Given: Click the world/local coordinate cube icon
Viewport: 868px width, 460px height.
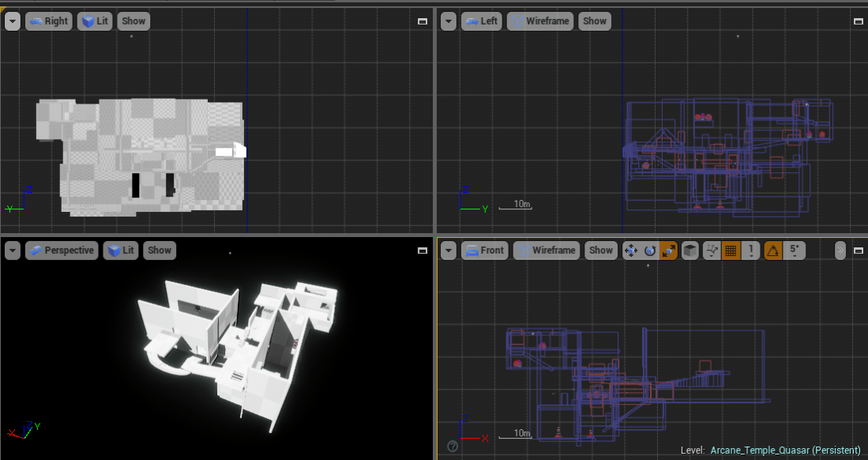Looking at the screenshot, I should tap(690, 250).
